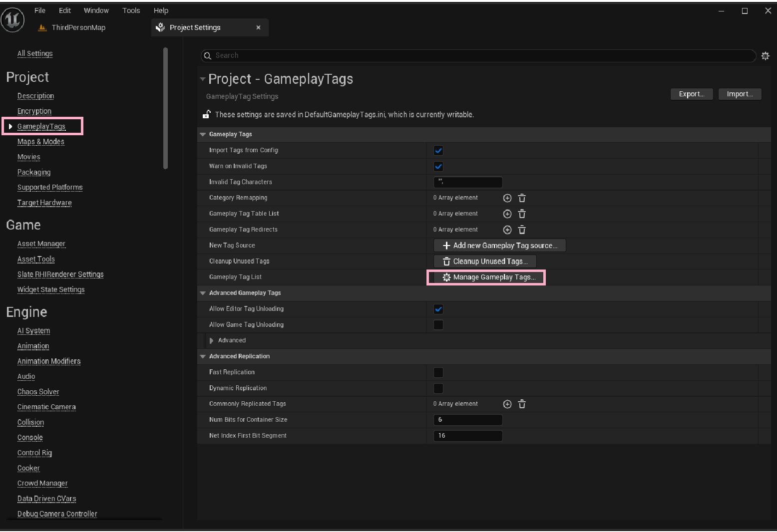Disable Allow Editor Tag Unloading

tap(438, 309)
